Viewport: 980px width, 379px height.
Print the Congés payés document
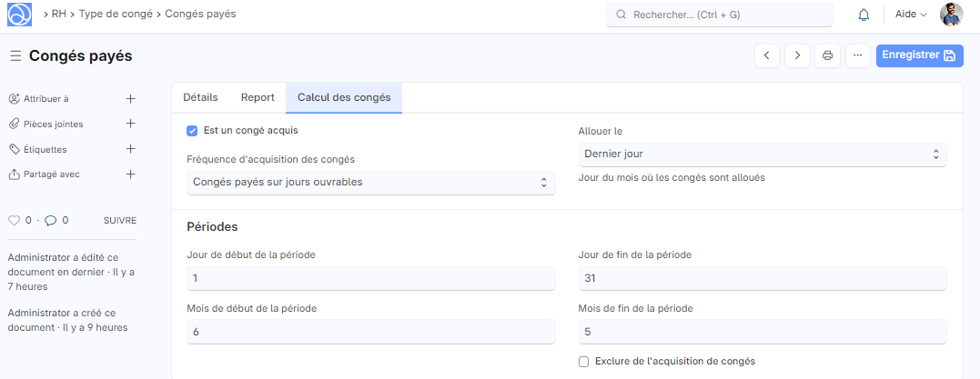[827, 55]
